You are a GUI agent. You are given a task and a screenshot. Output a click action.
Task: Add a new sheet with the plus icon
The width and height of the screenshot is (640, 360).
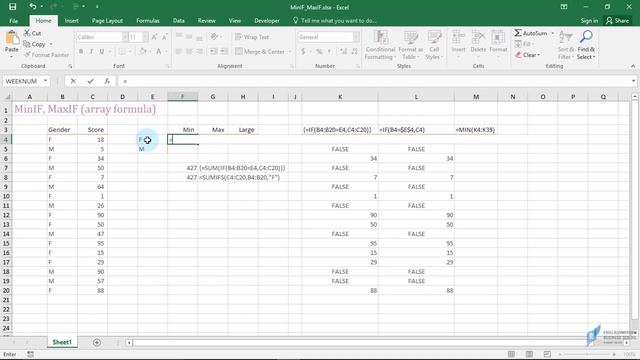[x=97, y=342]
